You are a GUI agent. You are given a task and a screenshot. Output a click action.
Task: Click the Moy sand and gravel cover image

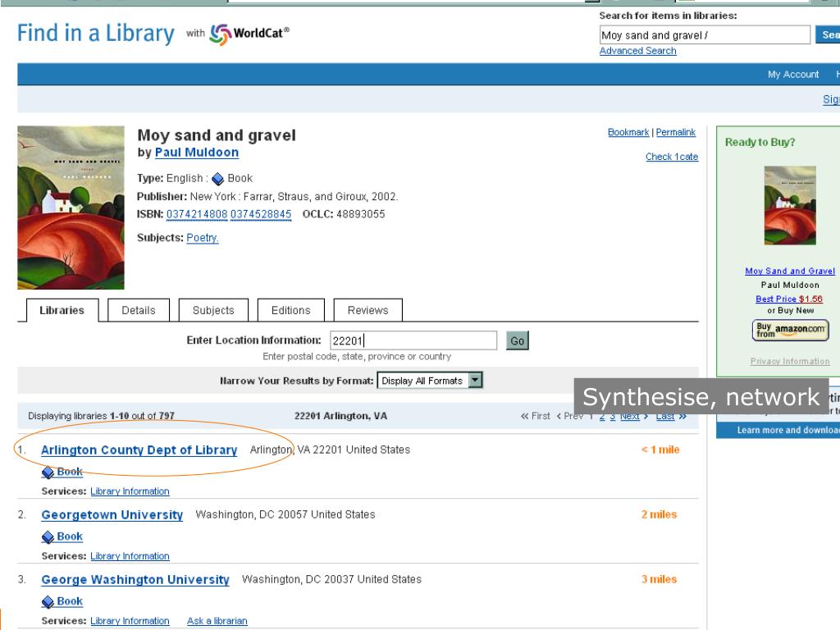coord(71,208)
